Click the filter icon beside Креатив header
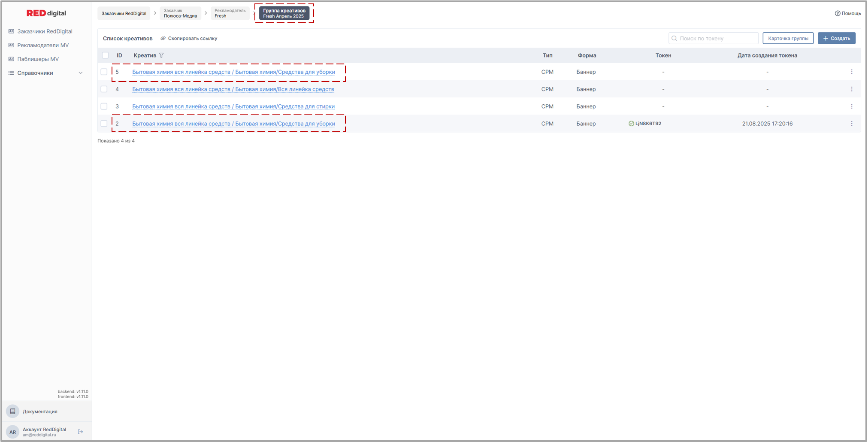 point(161,55)
